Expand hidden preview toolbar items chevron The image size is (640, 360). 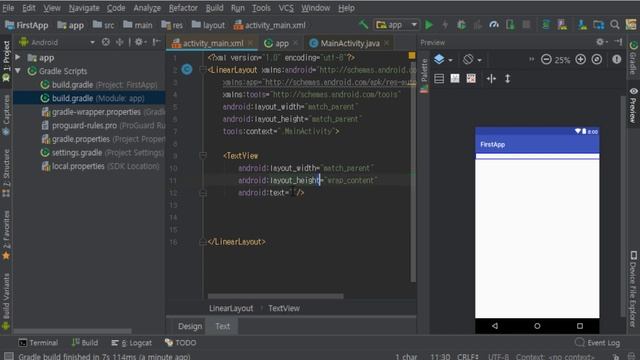point(531,60)
